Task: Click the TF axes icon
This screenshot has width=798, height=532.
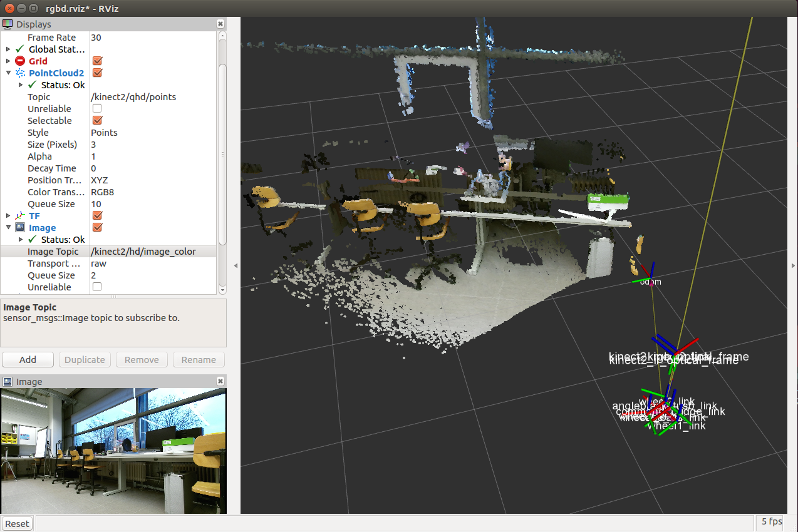Action: tap(20, 216)
